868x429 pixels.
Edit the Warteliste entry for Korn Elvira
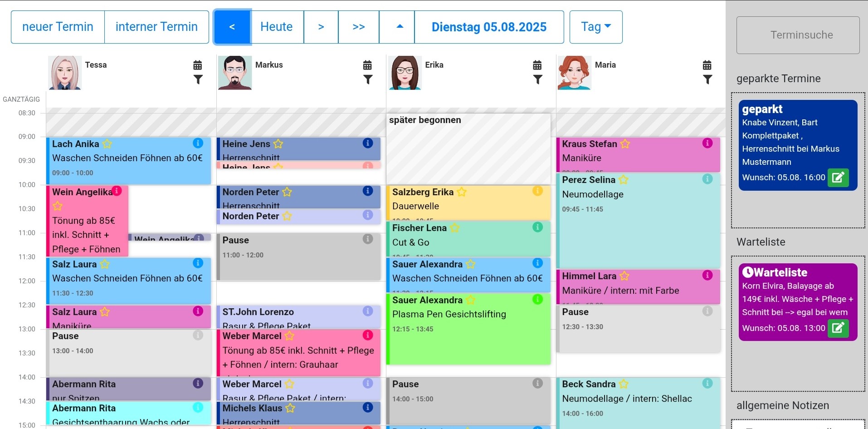coord(838,328)
